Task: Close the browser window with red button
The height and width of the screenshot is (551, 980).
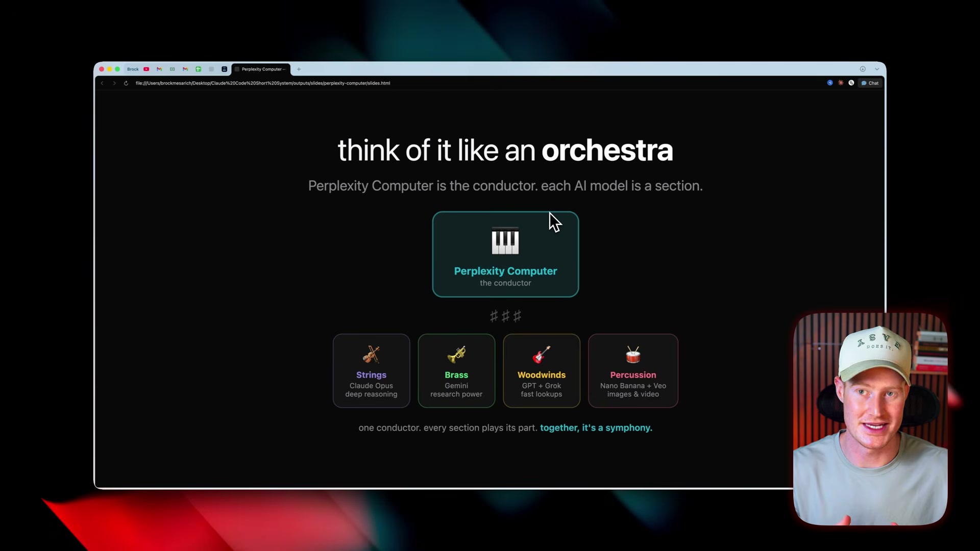Action: tap(102, 69)
